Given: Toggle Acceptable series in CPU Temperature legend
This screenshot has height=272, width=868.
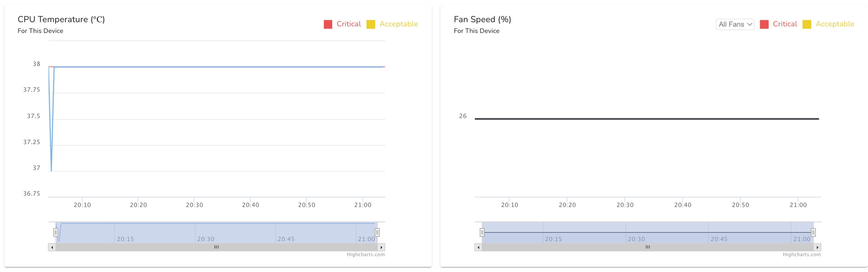Looking at the screenshot, I should point(399,24).
